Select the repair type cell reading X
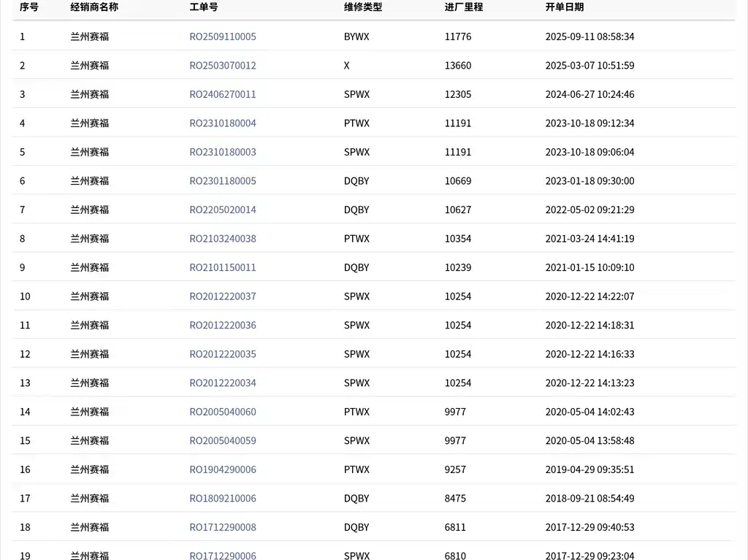This screenshot has width=748, height=560. (347, 66)
